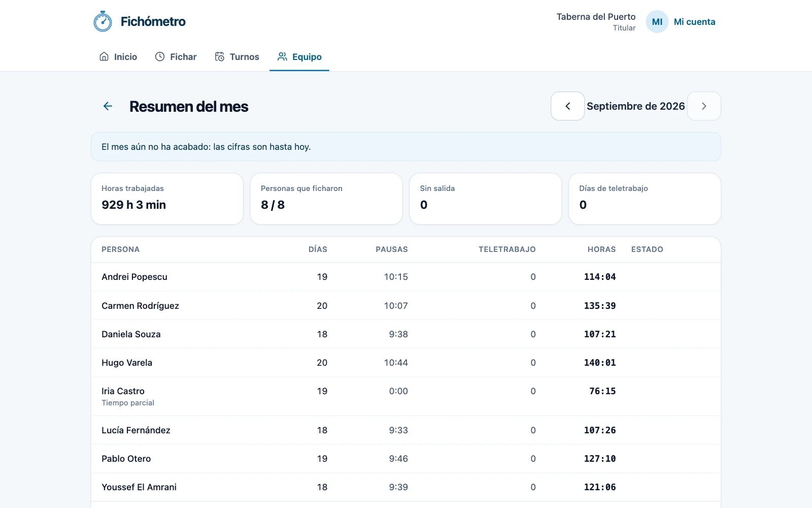Click the DÍAS column header

click(318, 249)
